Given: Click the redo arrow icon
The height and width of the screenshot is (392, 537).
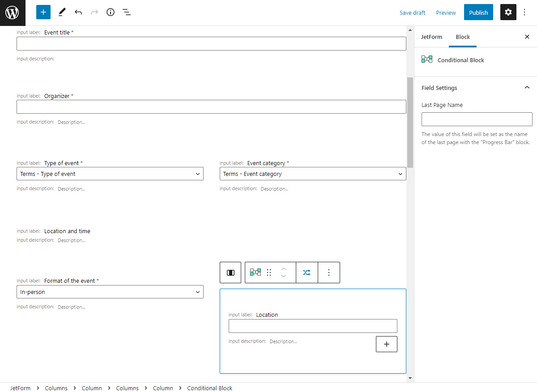Looking at the screenshot, I should tap(94, 12).
